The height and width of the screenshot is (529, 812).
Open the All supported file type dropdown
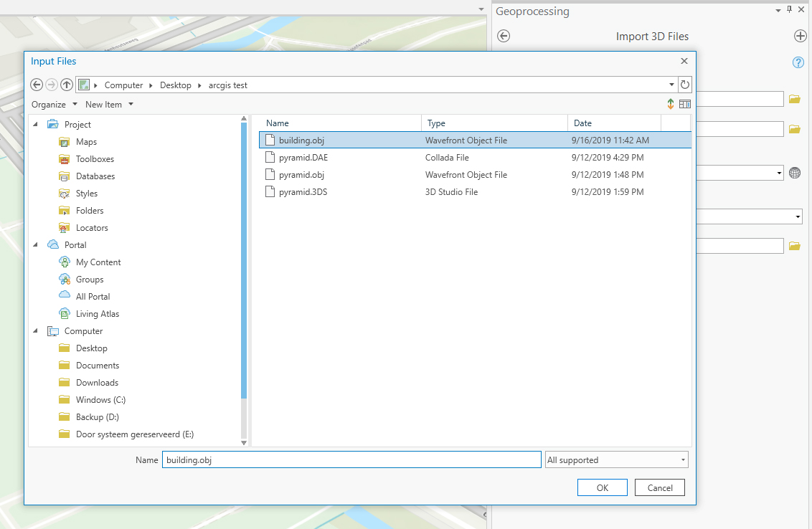click(x=616, y=460)
